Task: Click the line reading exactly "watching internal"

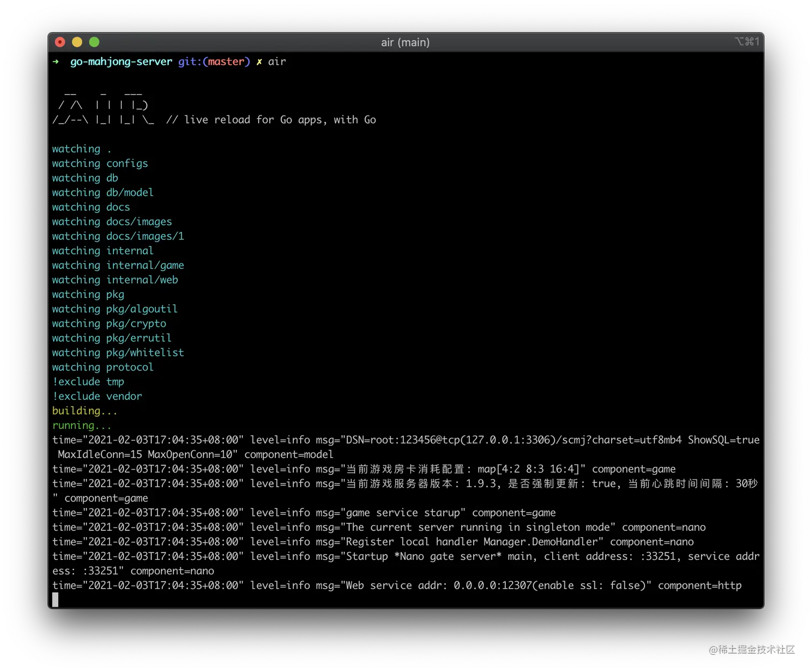Action: (x=103, y=250)
